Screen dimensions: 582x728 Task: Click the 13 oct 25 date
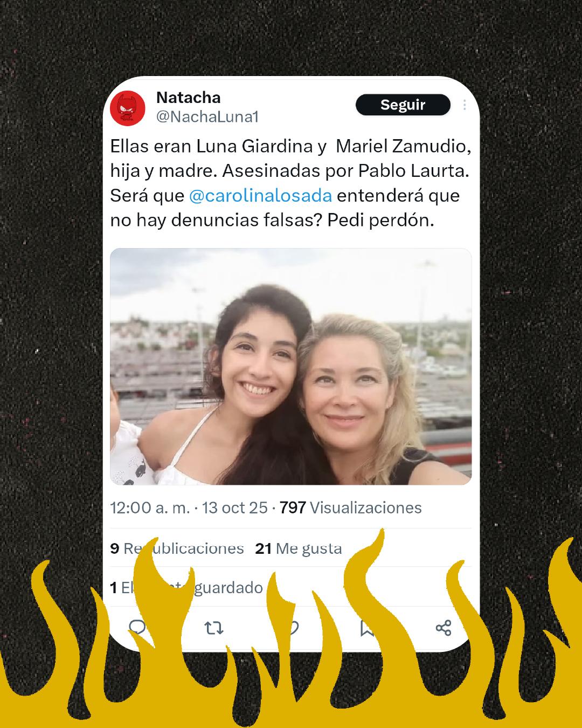click(x=235, y=507)
